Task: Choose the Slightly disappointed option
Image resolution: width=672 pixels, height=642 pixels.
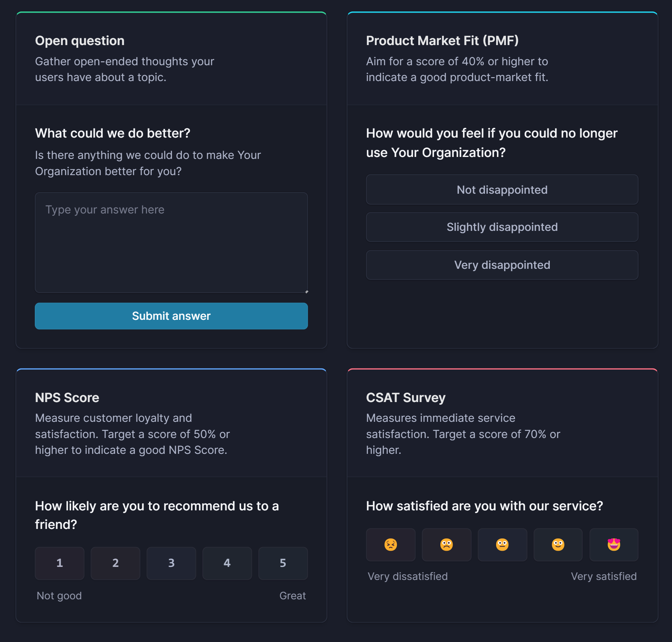Action: pyautogui.click(x=502, y=227)
